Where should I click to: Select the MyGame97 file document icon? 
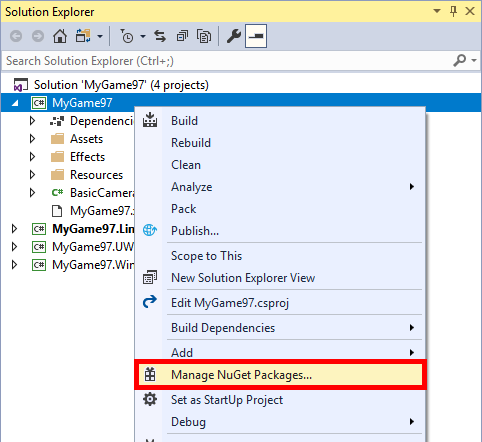point(57,211)
